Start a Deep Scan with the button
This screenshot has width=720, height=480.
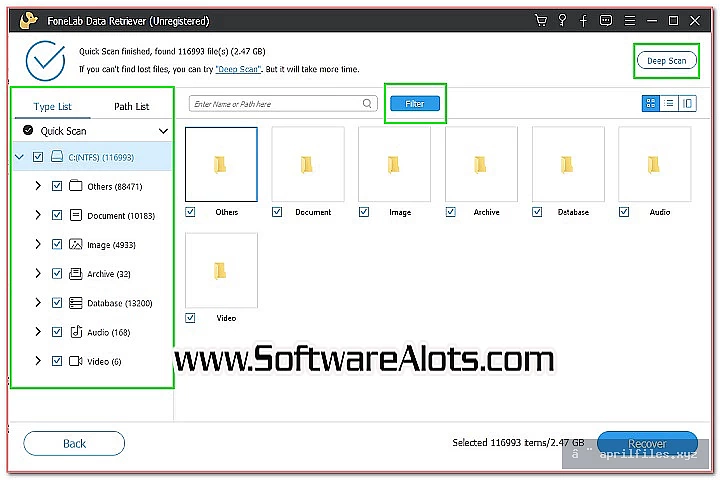tap(666, 61)
